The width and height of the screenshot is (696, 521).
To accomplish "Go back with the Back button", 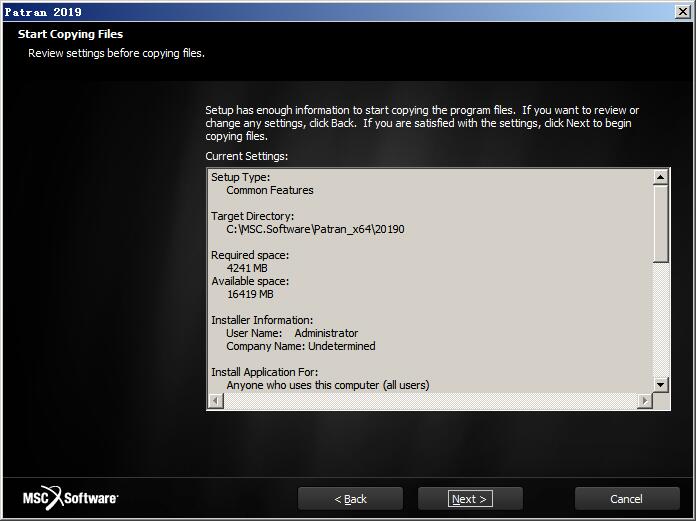I will click(x=350, y=499).
